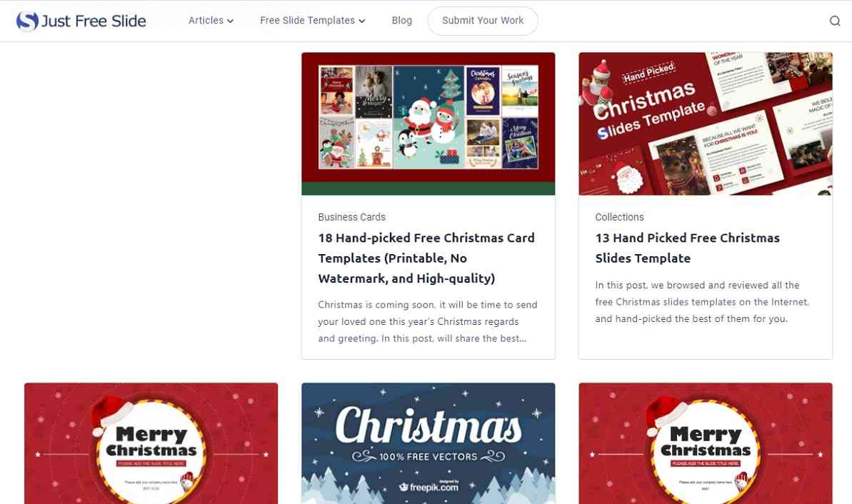Click the Submit Your Work button
This screenshot has height=504, width=852.
click(x=483, y=21)
